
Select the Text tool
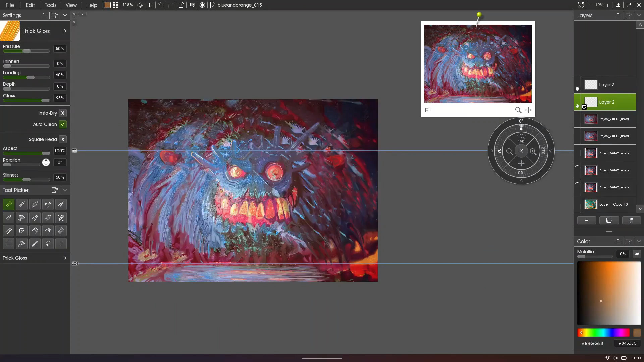click(x=61, y=244)
